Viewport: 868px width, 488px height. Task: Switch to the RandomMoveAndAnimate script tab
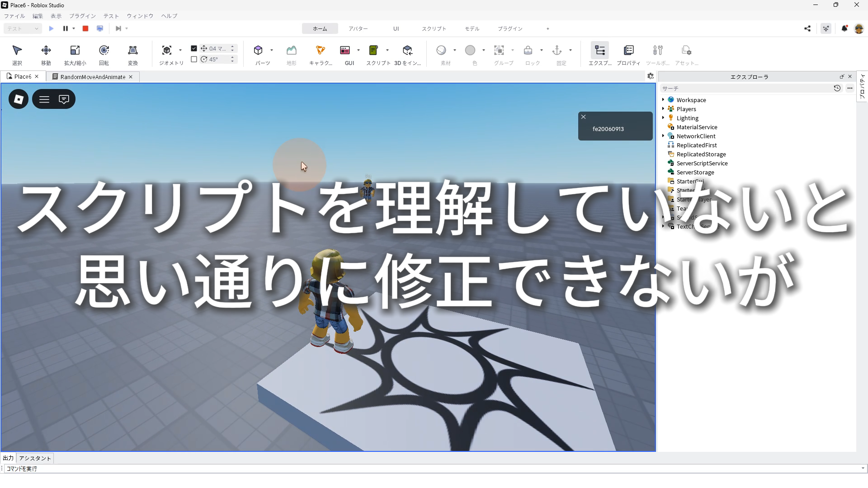(93, 77)
